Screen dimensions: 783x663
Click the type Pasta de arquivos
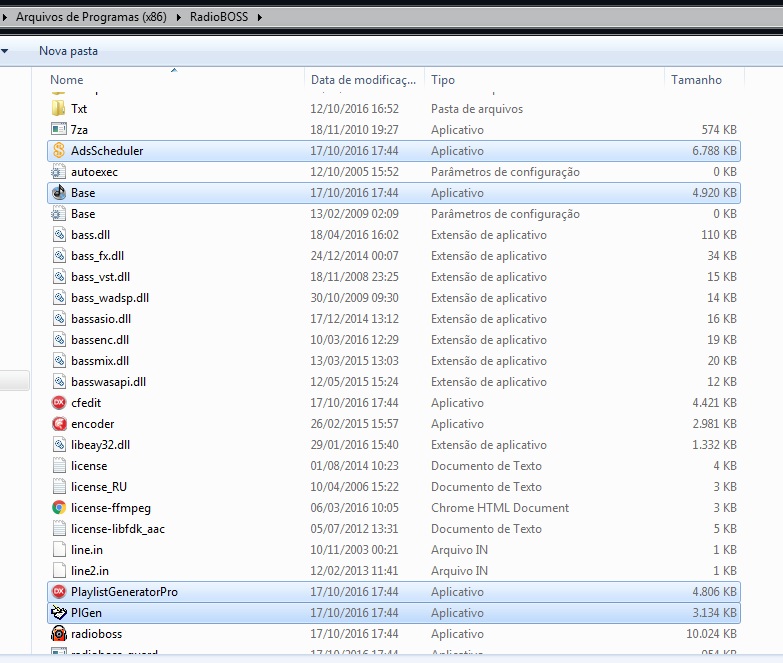[477, 109]
